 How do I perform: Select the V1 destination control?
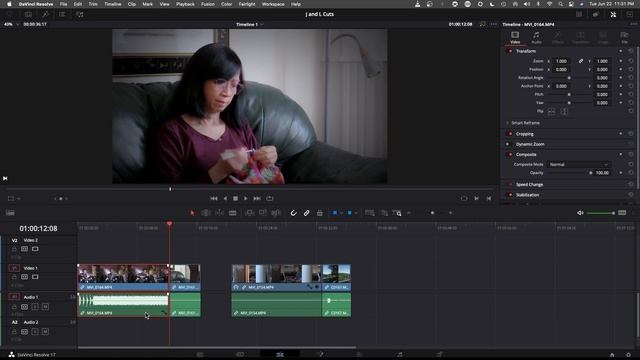[x=14, y=268]
